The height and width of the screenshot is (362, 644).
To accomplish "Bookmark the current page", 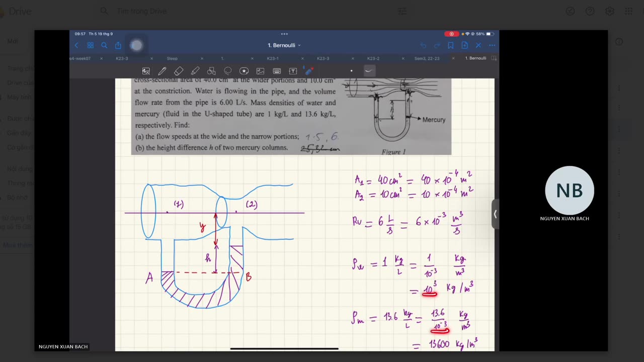I will tap(451, 45).
